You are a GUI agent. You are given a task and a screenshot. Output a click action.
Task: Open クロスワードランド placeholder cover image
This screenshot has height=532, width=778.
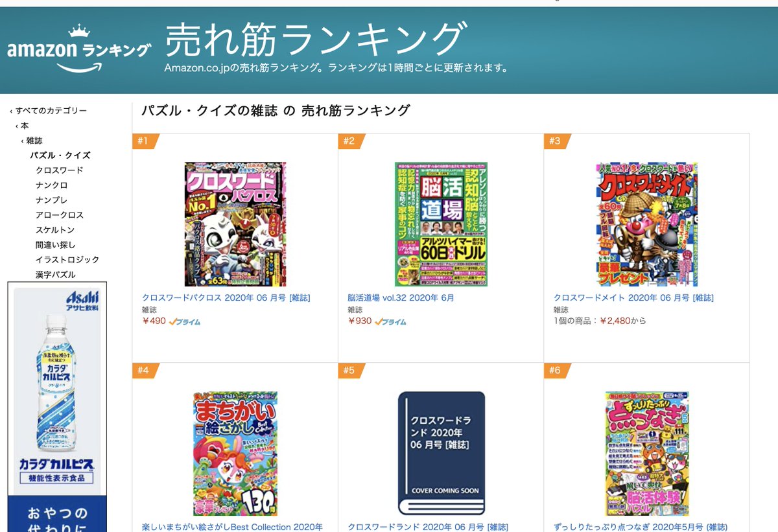pos(441,453)
